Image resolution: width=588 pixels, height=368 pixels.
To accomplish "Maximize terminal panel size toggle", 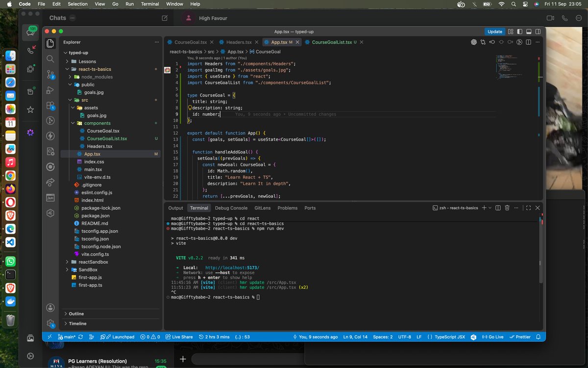I will pyautogui.click(x=528, y=208).
